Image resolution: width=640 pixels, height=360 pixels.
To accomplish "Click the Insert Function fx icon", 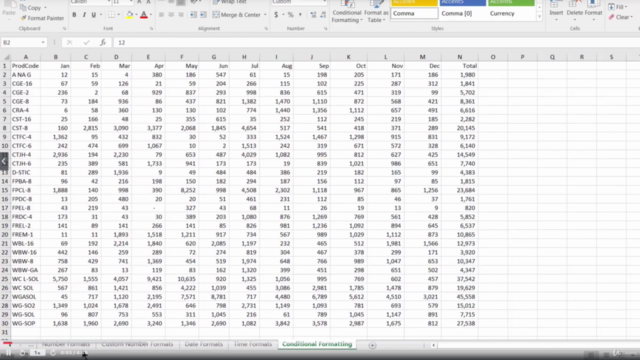I will (103, 42).
